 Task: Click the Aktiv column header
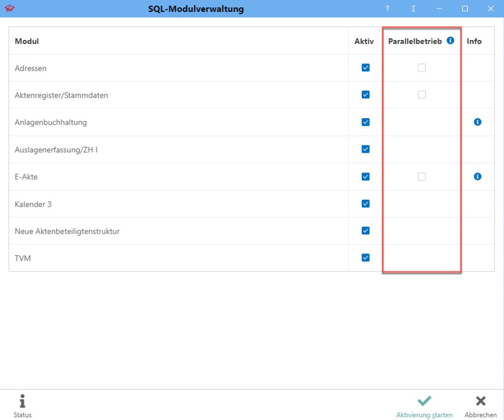tap(364, 41)
